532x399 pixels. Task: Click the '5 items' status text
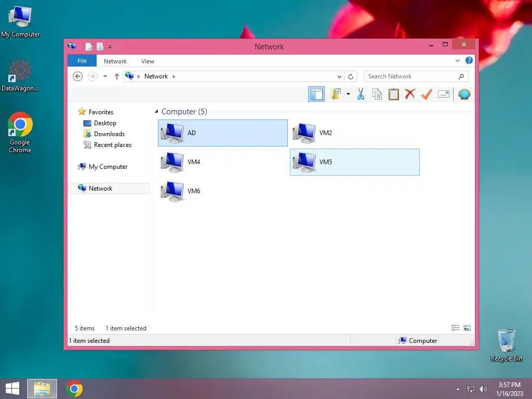85,328
